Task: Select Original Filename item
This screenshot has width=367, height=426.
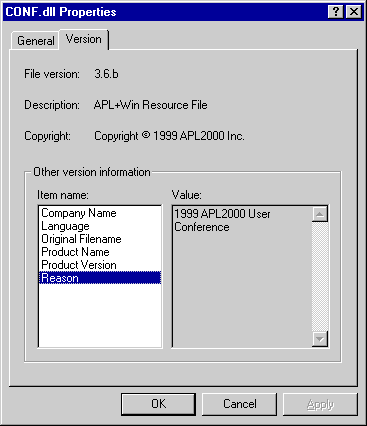Action: 100,239
